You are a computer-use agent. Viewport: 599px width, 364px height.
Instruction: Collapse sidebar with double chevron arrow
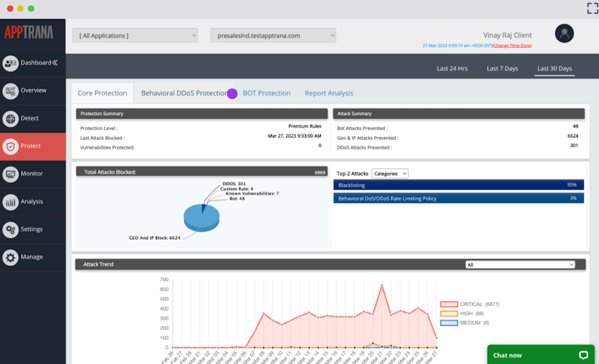(55, 63)
